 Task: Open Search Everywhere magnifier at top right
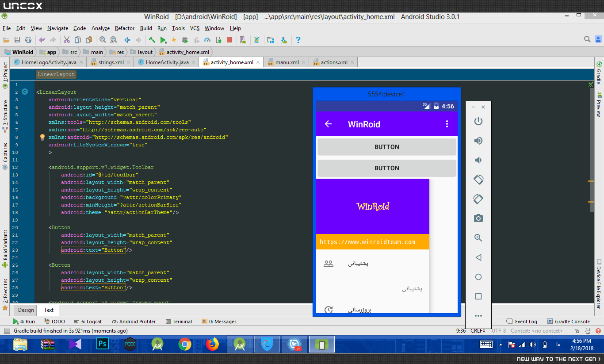pyautogui.click(x=587, y=39)
